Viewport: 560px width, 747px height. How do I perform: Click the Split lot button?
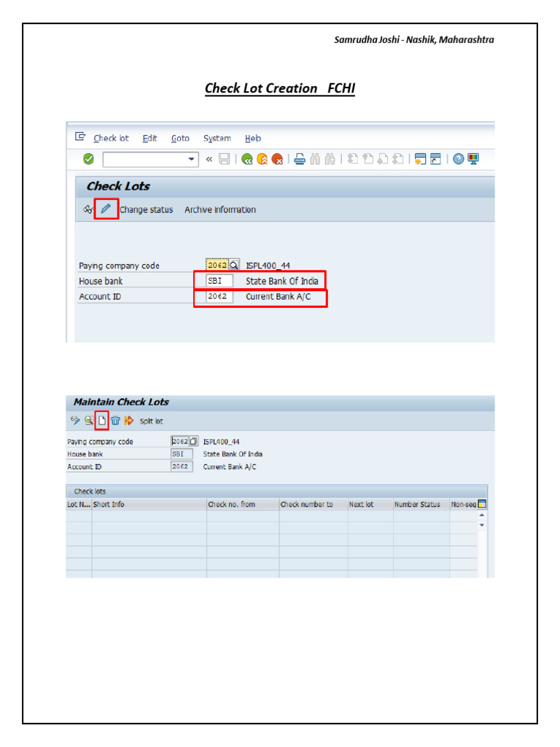[x=151, y=421]
